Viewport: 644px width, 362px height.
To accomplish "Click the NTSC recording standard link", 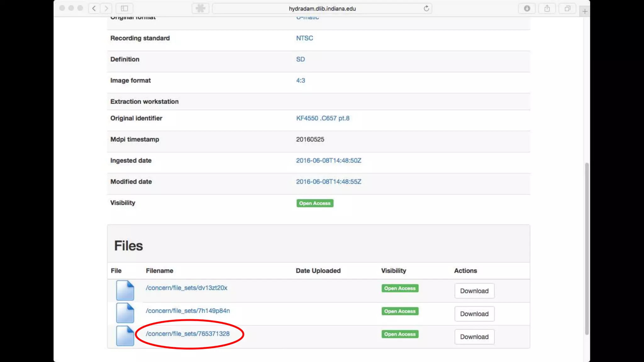I will (x=304, y=38).
